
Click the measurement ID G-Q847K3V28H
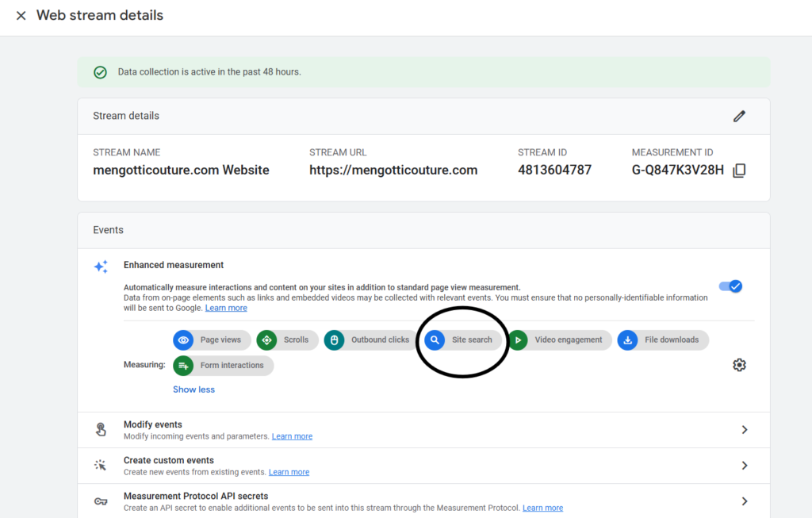678,171
